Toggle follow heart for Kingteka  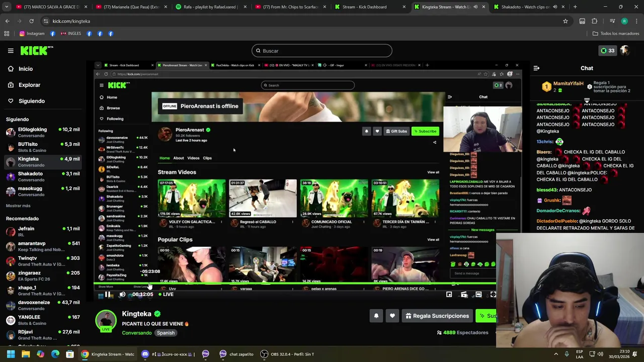point(392,316)
